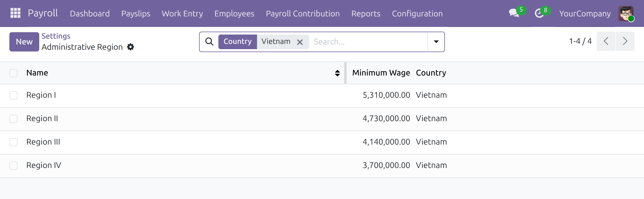The height and width of the screenshot is (199, 644).
Task: Open the Work Entry menu
Action: 182,13
